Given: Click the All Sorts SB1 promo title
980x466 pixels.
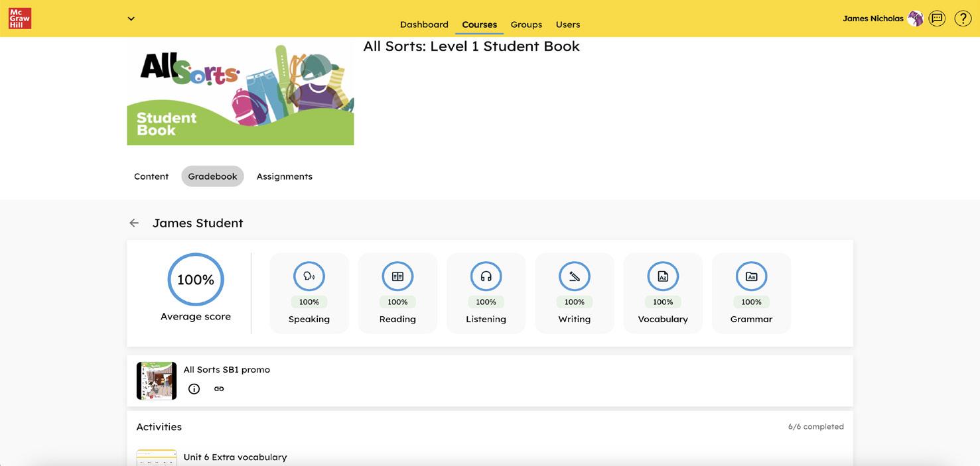Looking at the screenshot, I should [227, 370].
